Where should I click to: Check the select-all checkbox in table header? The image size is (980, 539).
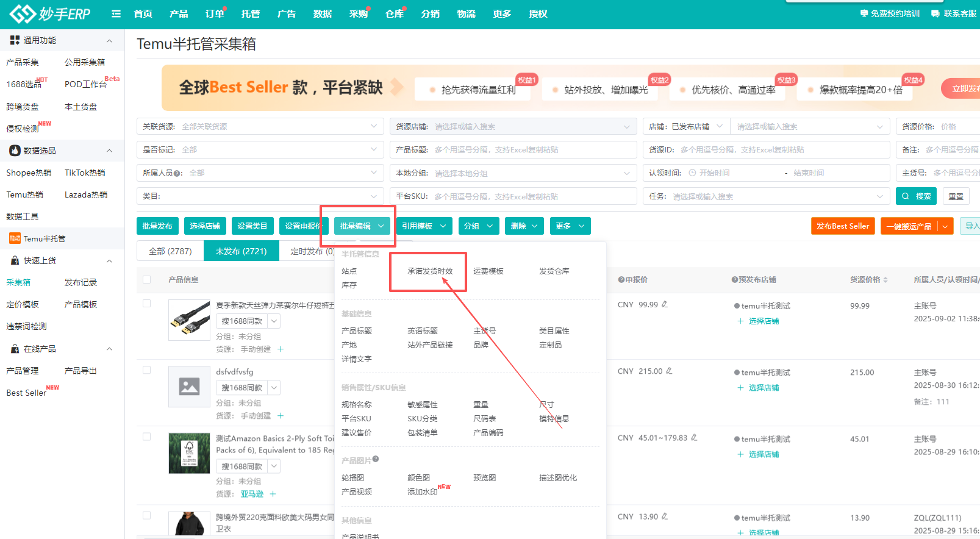point(146,279)
